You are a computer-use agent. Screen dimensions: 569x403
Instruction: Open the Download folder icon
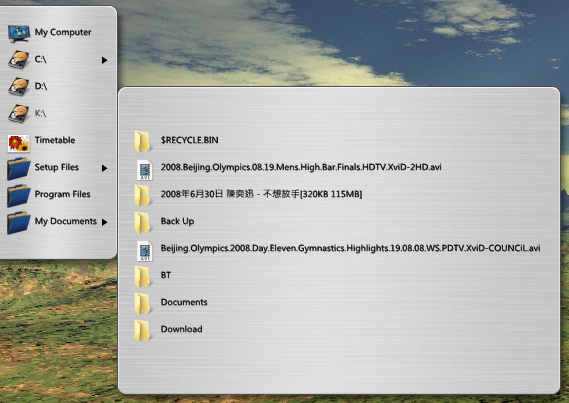coord(142,330)
